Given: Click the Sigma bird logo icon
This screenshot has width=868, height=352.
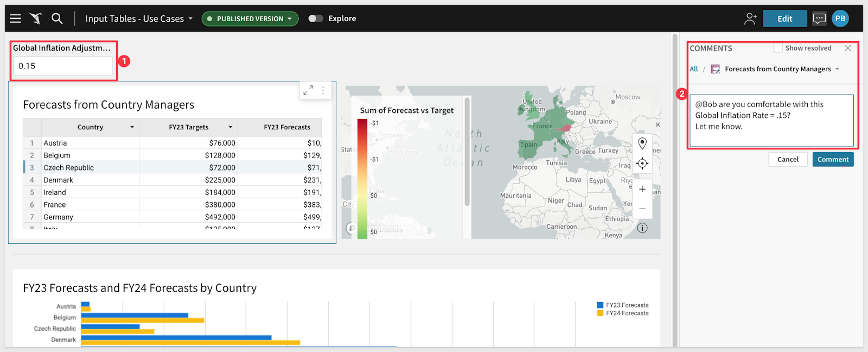Looking at the screenshot, I should pyautogui.click(x=36, y=18).
